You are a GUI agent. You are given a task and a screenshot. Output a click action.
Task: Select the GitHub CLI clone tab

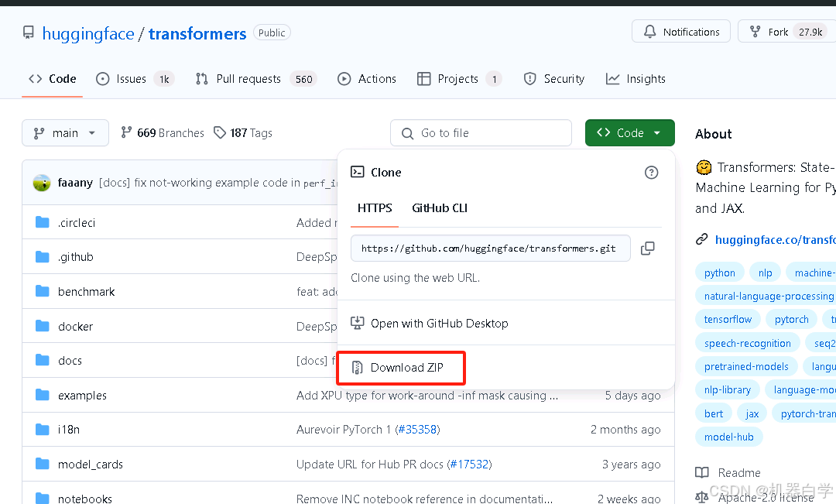pyautogui.click(x=440, y=208)
